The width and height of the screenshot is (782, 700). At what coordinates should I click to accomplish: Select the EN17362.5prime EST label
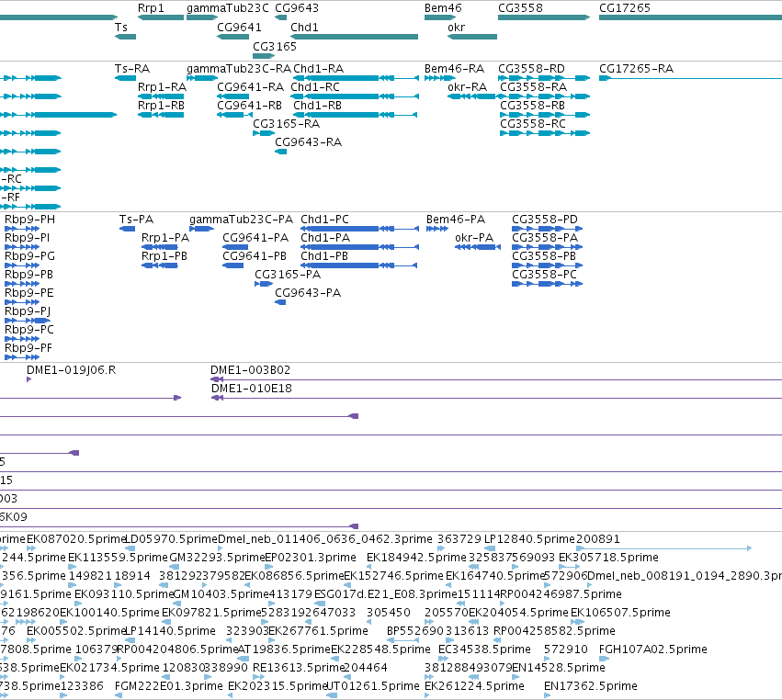(591, 686)
